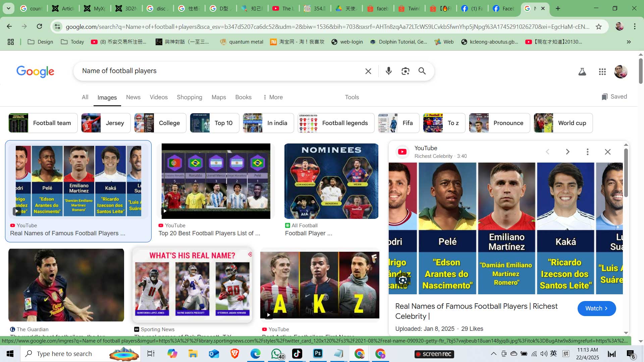Open Windows Start menu
Viewport: 644px width, 362px height.
pos(10,354)
